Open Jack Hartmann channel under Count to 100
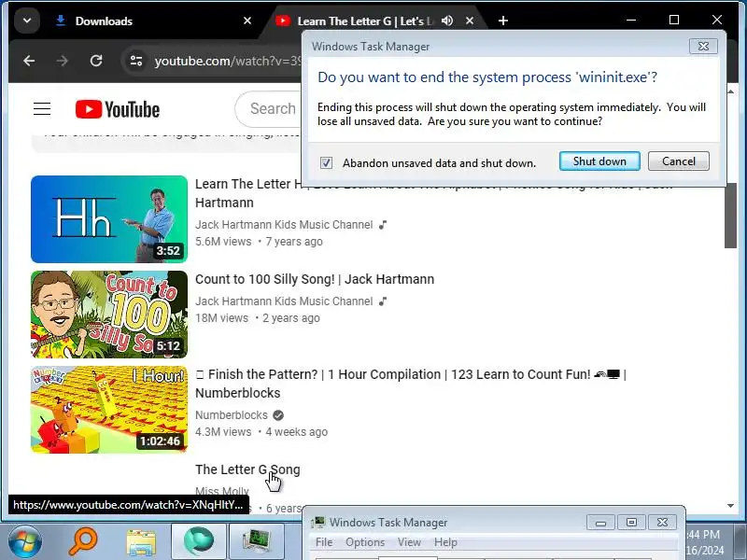Image resolution: width=747 pixels, height=560 pixels. coord(284,301)
